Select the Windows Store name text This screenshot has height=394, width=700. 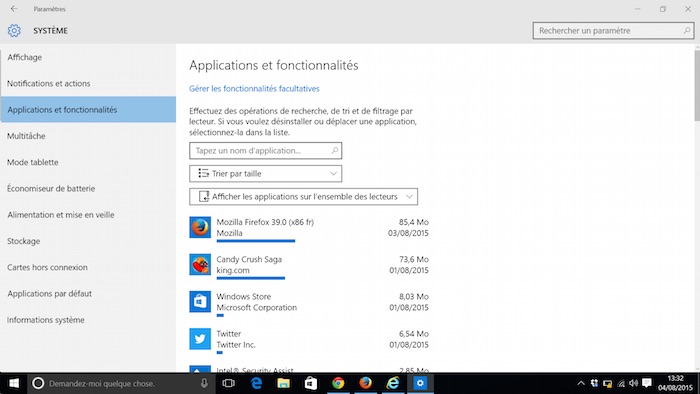point(244,296)
